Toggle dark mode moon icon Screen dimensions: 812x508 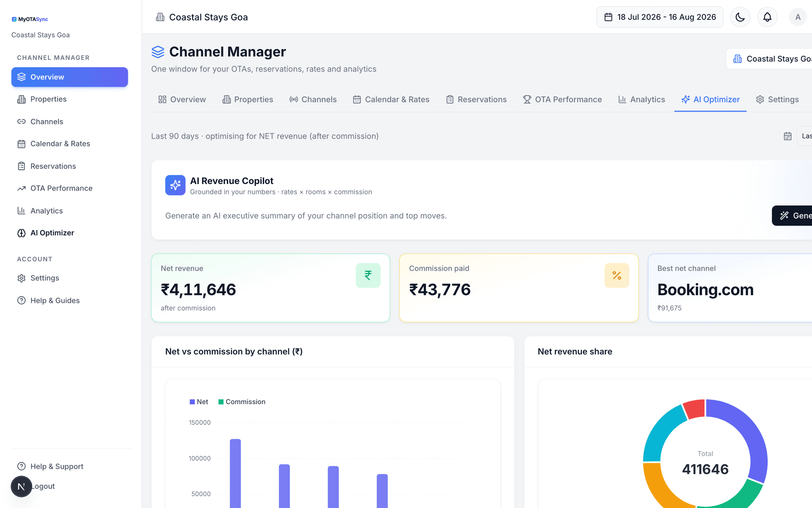pyautogui.click(x=740, y=17)
